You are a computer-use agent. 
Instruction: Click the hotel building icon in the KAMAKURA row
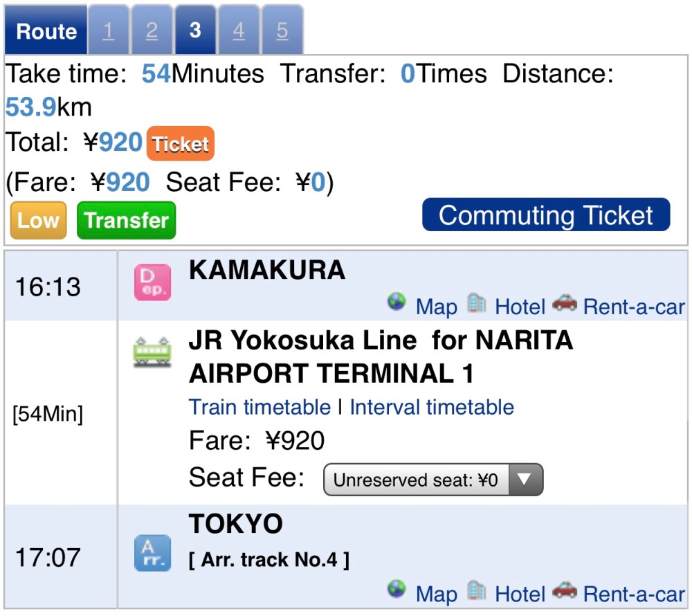tap(476, 303)
